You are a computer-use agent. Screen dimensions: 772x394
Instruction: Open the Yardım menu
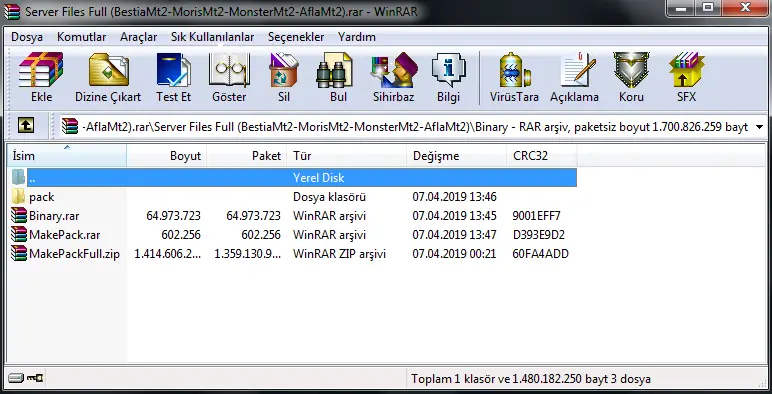[357, 37]
